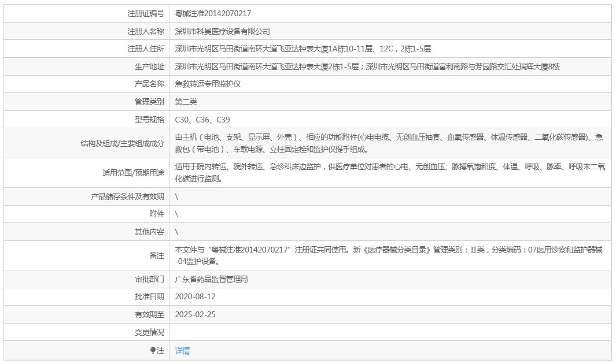Click the 型号规格 label
The image size is (616, 364).
149,120
